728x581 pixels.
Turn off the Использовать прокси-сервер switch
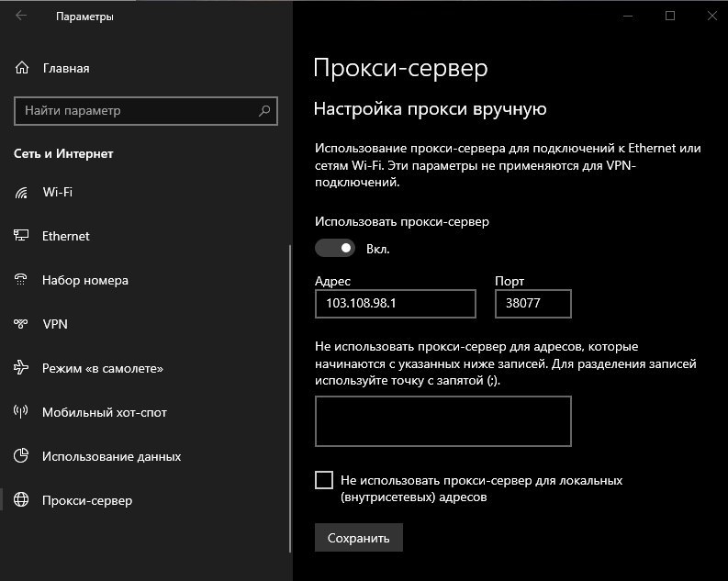tap(335, 248)
